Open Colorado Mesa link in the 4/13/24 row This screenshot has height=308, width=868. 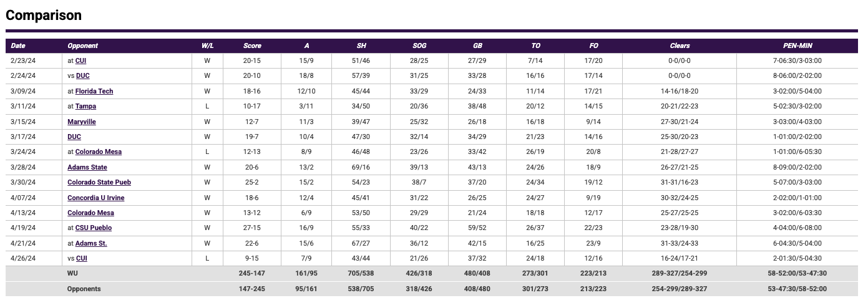click(x=90, y=213)
